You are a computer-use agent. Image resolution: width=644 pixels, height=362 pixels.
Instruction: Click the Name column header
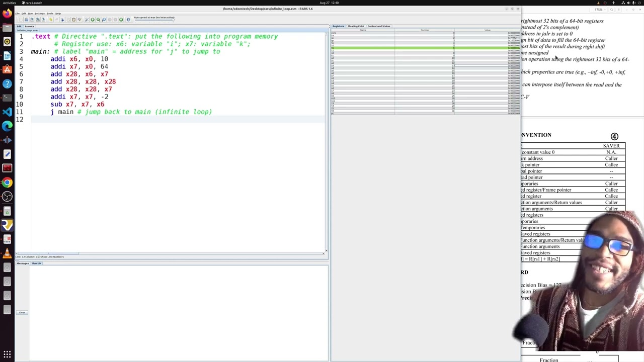coord(363,30)
